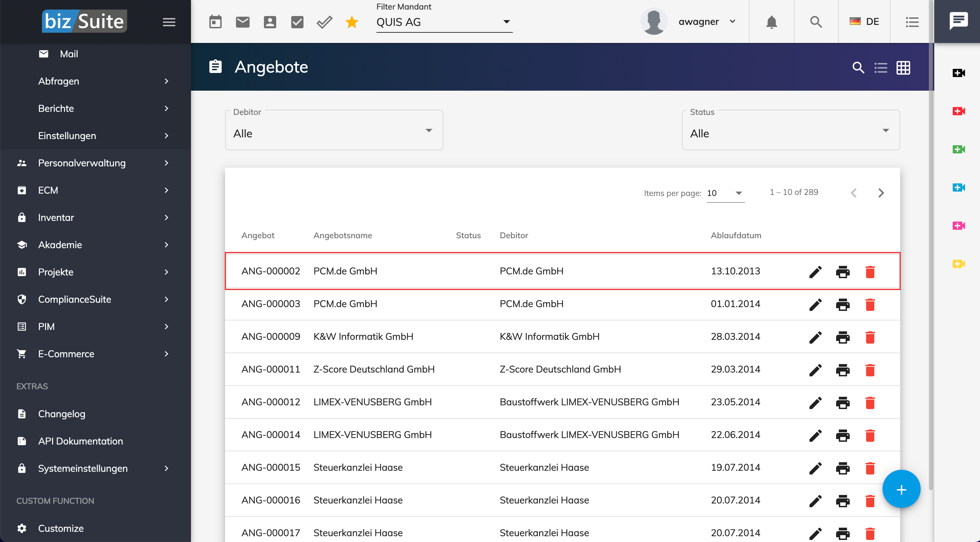The width and height of the screenshot is (980, 542).
Task: Switch to list view in Angebote header
Action: 881,68
